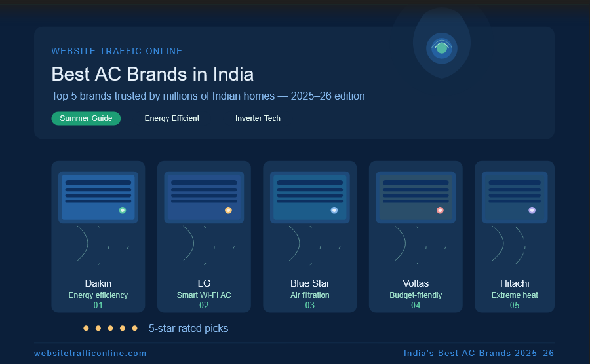Click the blue indicator light on Blue Star unit
This screenshot has width=590, height=364.
[334, 210]
